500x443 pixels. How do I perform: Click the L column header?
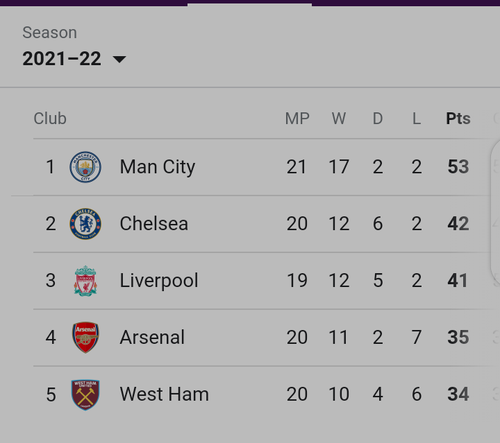pyautogui.click(x=416, y=118)
